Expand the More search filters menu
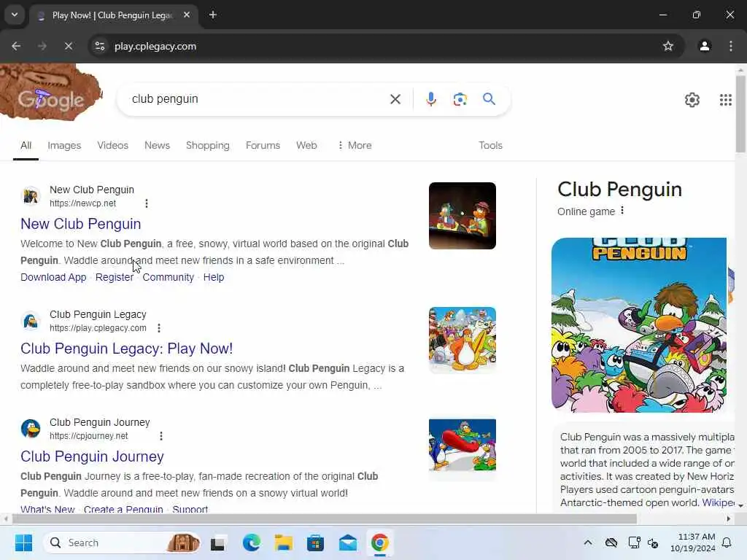Screen dimensions: 747x560 click(x=355, y=145)
